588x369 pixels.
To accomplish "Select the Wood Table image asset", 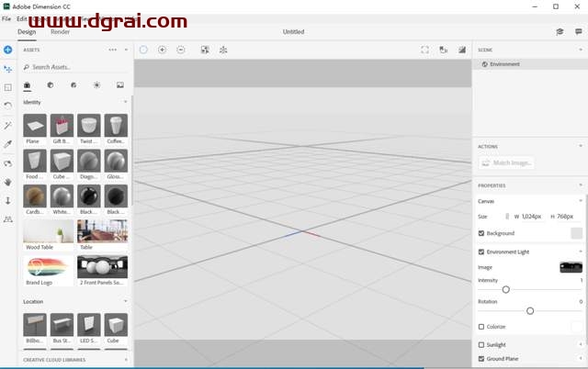I will 49,231.
